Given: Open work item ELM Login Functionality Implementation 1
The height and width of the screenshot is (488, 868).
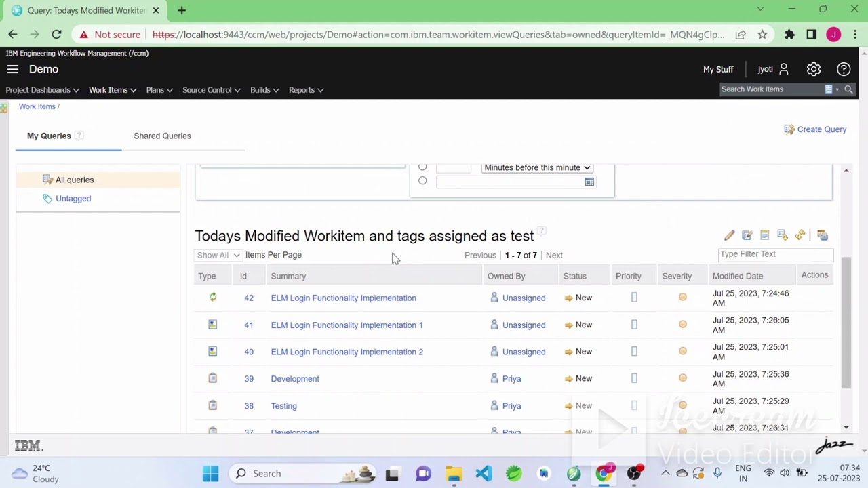Looking at the screenshot, I should point(347,325).
